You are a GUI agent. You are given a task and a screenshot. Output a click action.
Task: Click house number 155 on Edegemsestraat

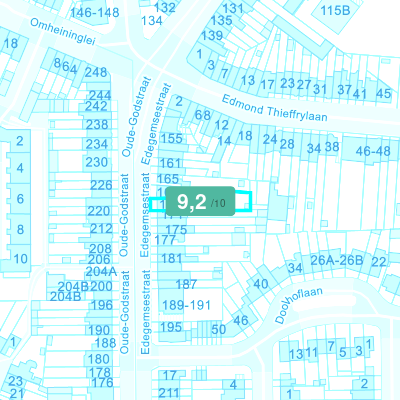[171, 138]
